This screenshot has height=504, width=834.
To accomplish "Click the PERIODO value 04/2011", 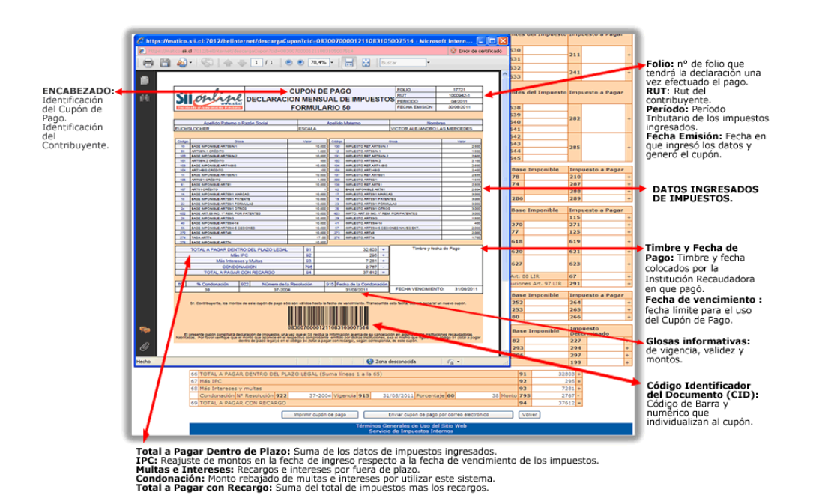I will [x=459, y=101].
